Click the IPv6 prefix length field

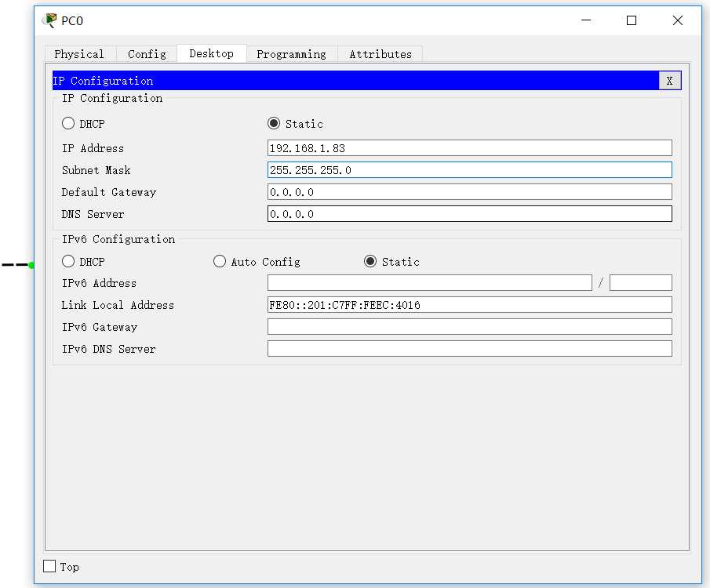pos(641,283)
